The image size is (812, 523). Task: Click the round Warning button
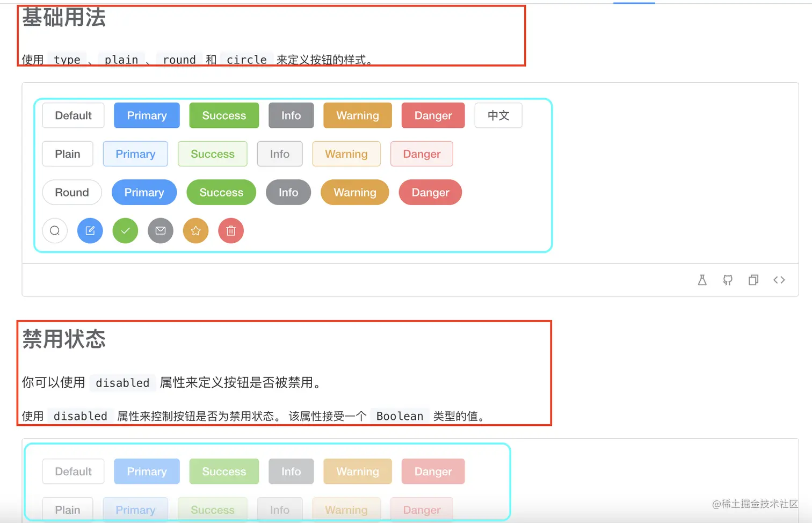point(354,192)
